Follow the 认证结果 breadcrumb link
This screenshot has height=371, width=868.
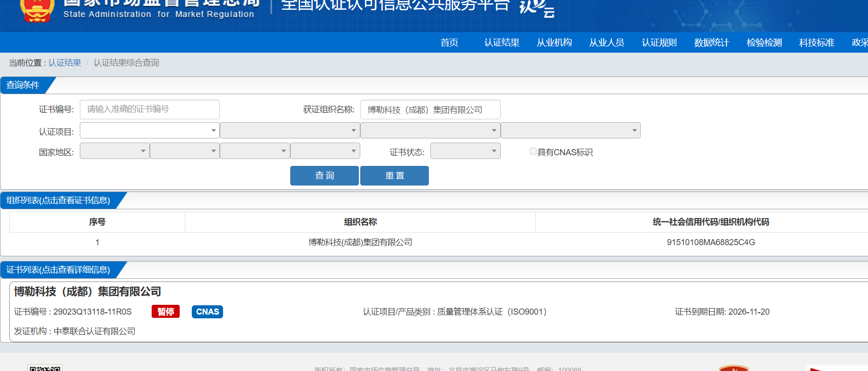65,63
